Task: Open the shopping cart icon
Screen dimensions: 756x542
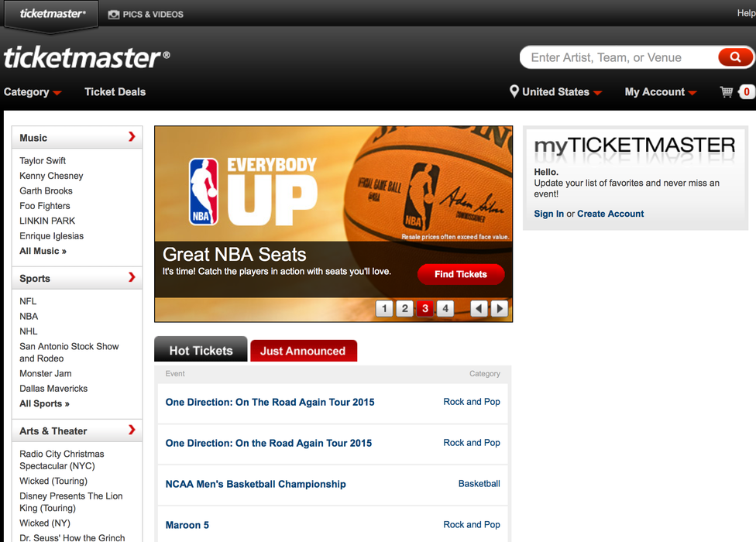Action: coord(727,92)
